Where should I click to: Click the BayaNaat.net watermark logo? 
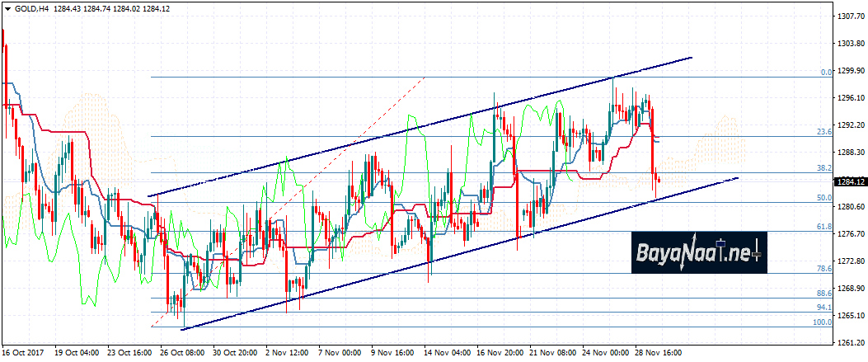click(700, 252)
